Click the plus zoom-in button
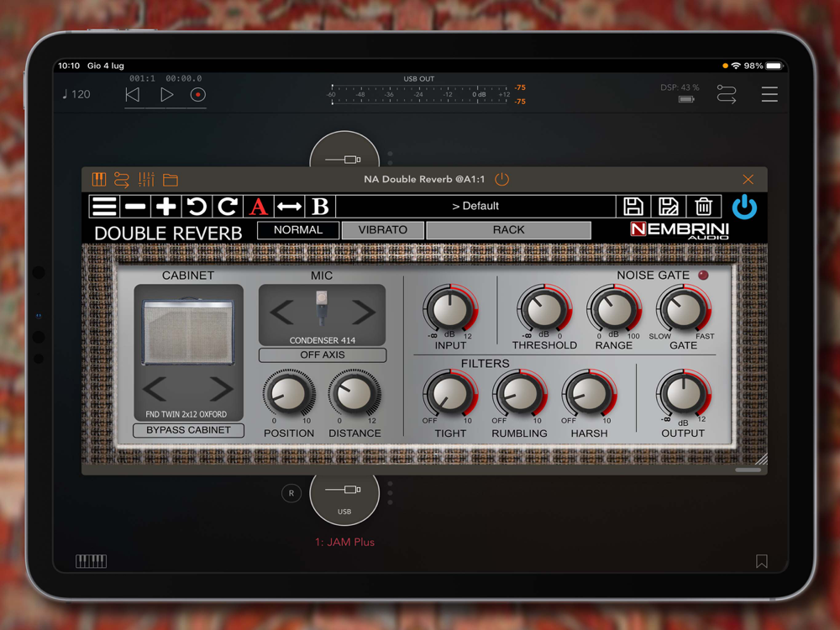This screenshot has height=630, width=840. click(166, 207)
